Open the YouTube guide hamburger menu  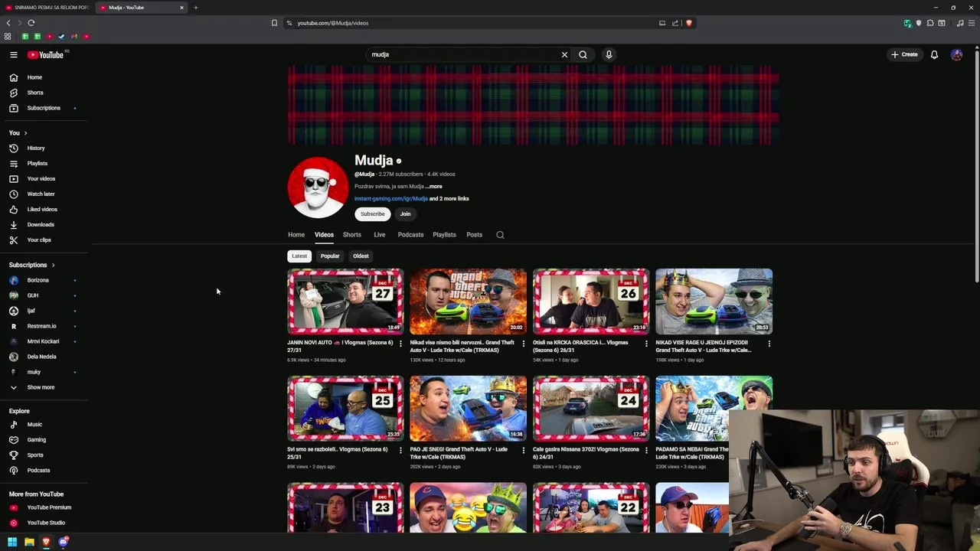(13, 54)
